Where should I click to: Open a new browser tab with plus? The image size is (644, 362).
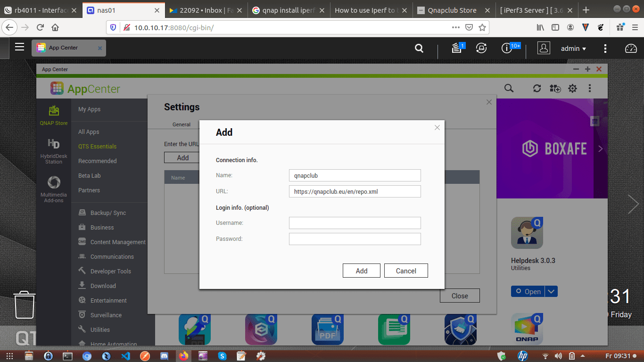click(586, 10)
